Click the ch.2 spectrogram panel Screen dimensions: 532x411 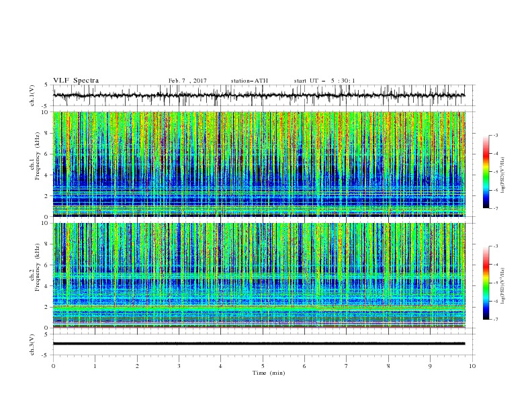pos(259,275)
